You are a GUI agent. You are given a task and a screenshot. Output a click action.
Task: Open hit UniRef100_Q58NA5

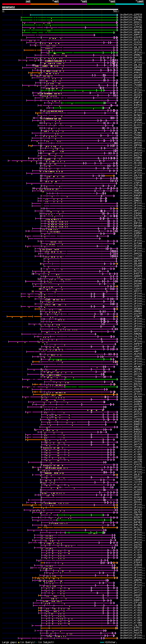click(131, 70)
